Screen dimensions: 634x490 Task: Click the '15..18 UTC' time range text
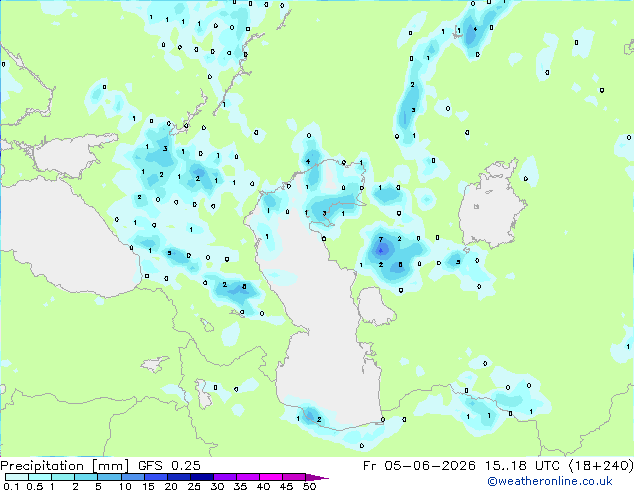523,466
